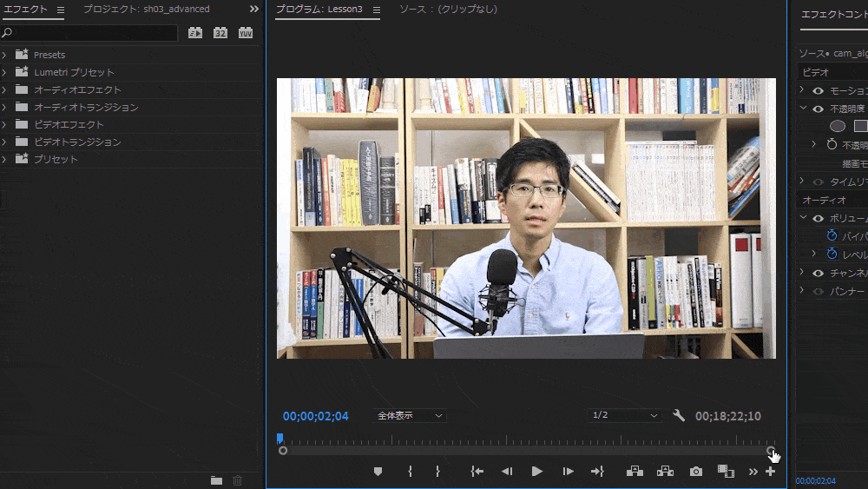Open Program monitor wrench settings
The width and height of the screenshot is (868, 489).
click(x=679, y=415)
